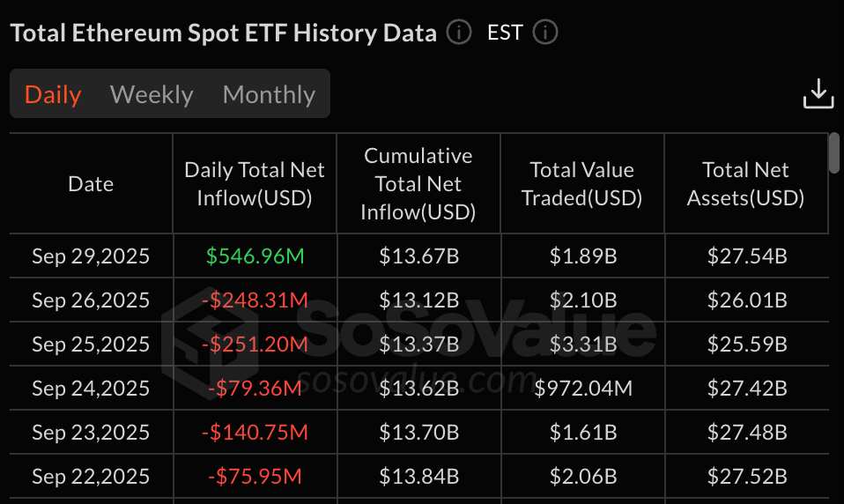Click info icon beside the table title
The image size is (844, 504).
click(459, 33)
